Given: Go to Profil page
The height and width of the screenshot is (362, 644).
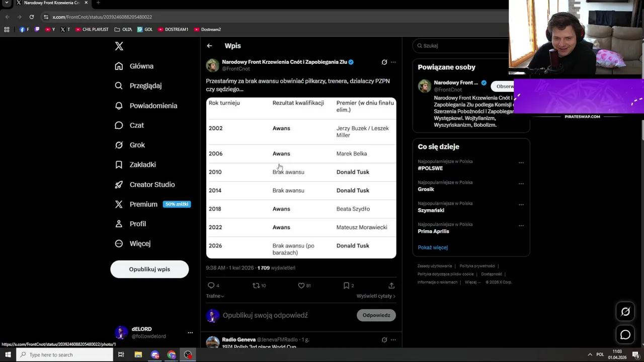Looking at the screenshot, I should pyautogui.click(x=130, y=224).
